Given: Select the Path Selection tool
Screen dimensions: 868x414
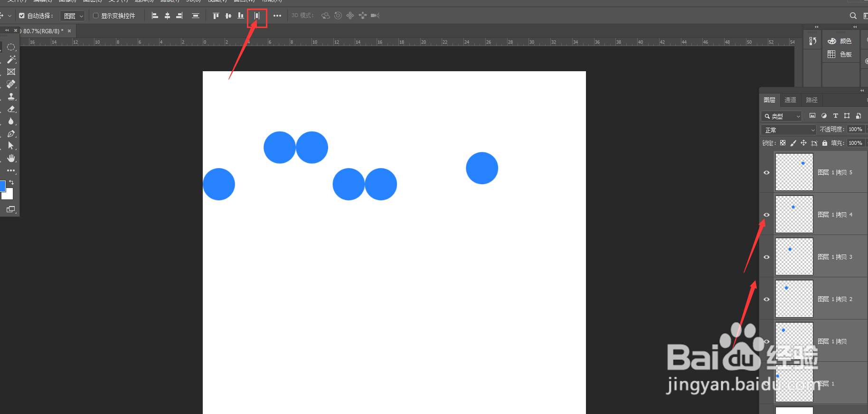Looking at the screenshot, I should [11, 146].
